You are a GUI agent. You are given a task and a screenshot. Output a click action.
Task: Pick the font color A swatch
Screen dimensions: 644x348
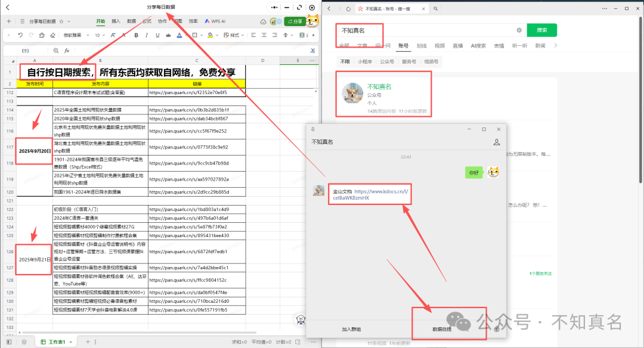pos(179,35)
